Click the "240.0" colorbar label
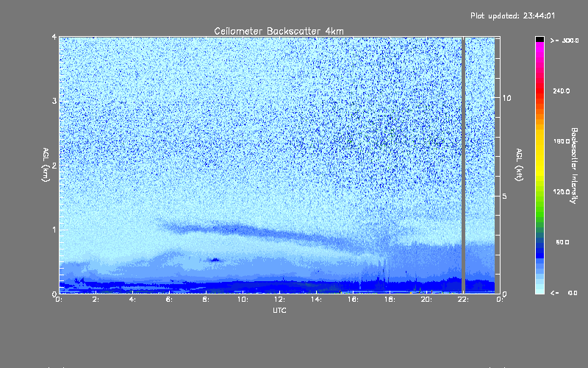Viewport: 588px width, 368px height. pyautogui.click(x=562, y=91)
